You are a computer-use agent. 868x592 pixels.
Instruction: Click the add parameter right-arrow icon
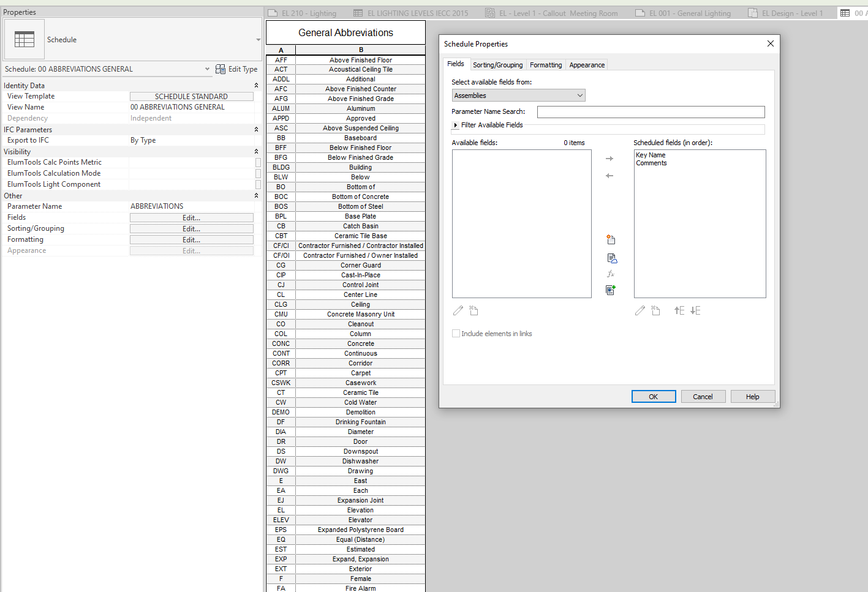609,159
